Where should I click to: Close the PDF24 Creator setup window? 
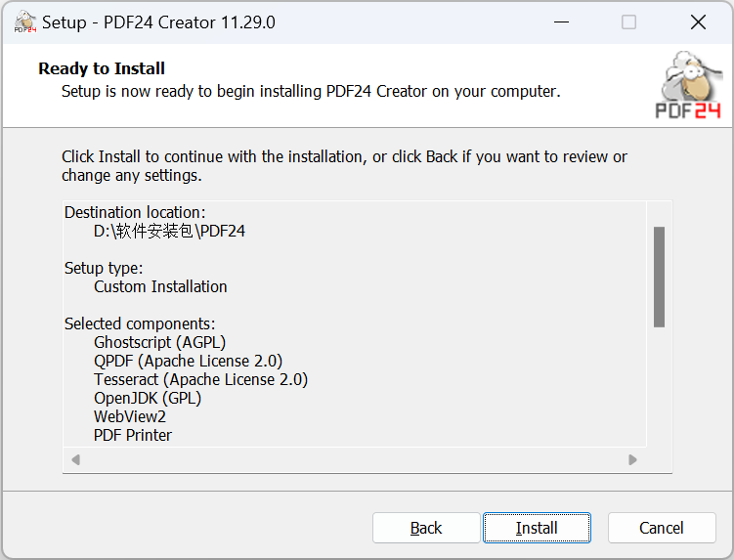[x=697, y=22]
